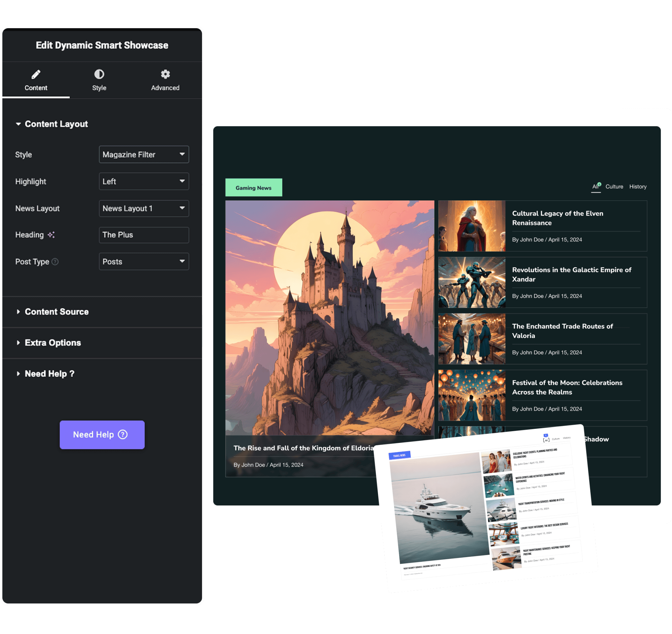Image resolution: width=672 pixels, height=634 pixels.
Task: Expand the Extra Options section
Action: (x=53, y=343)
